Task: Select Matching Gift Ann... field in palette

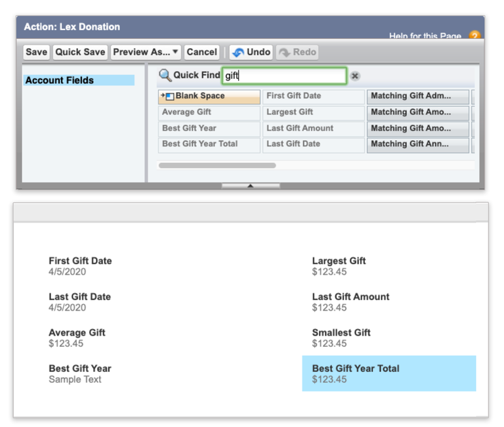Action: click(418, 145)
